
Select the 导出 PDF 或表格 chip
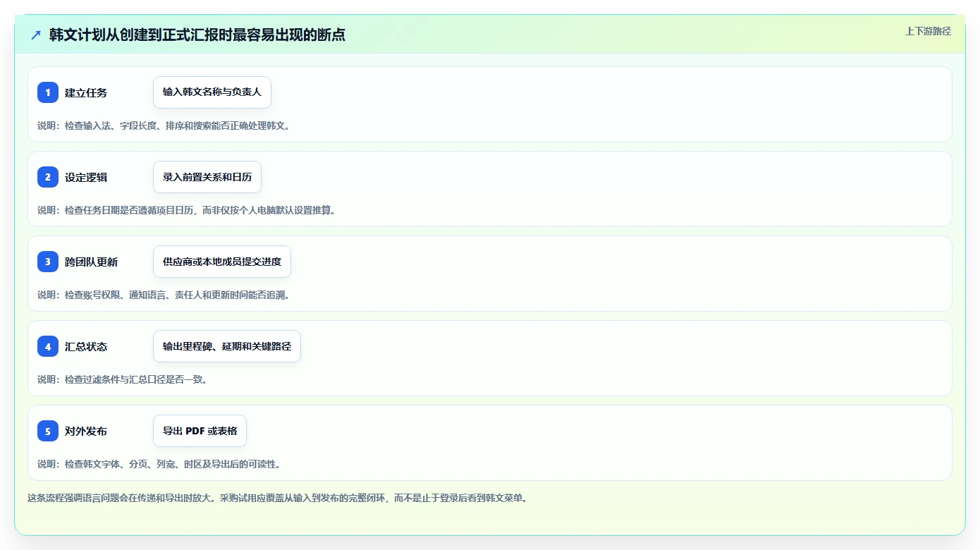point(200,431)
